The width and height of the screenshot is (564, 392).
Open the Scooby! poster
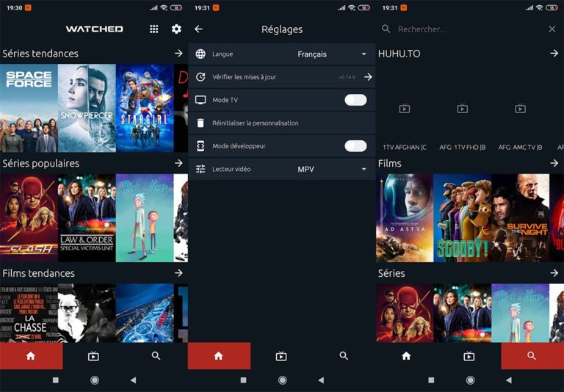(x=463, y=218)
